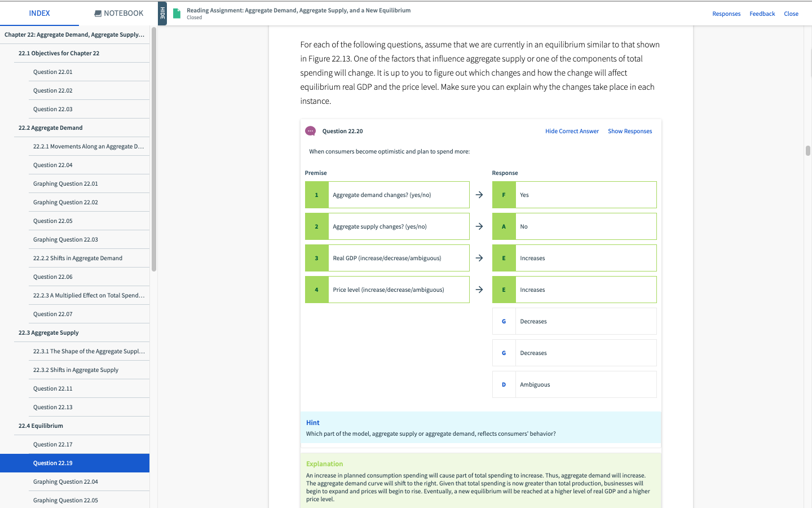
Task: Open Graphing Question 22.02
Action: [x=89, y=202]
